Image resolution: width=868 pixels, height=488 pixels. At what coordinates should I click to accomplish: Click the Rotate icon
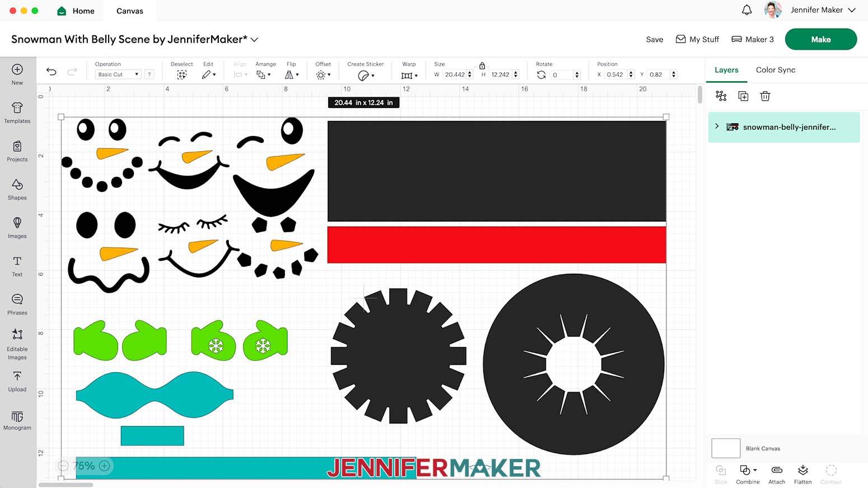coord(541,74)
